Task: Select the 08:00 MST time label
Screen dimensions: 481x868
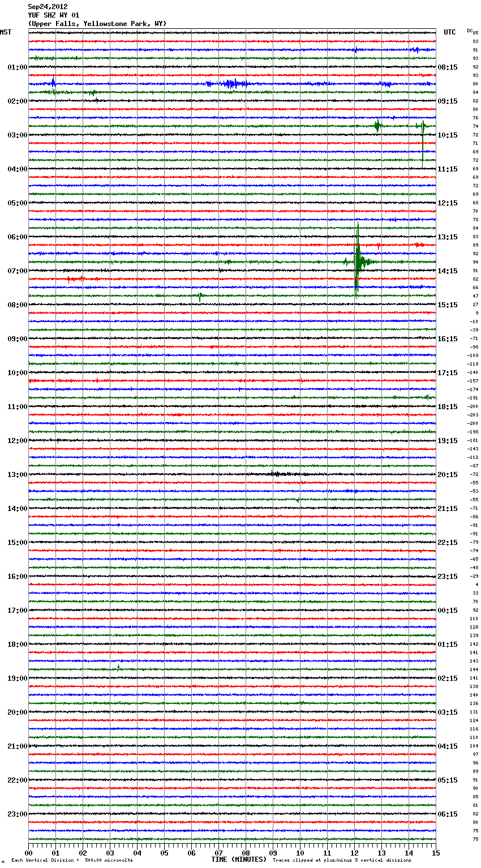Action: (18, 305)
